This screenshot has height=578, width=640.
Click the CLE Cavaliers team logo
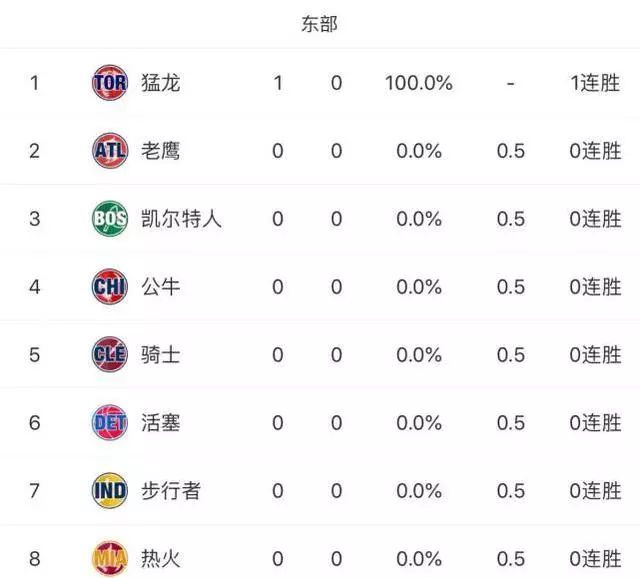(110, 354)
